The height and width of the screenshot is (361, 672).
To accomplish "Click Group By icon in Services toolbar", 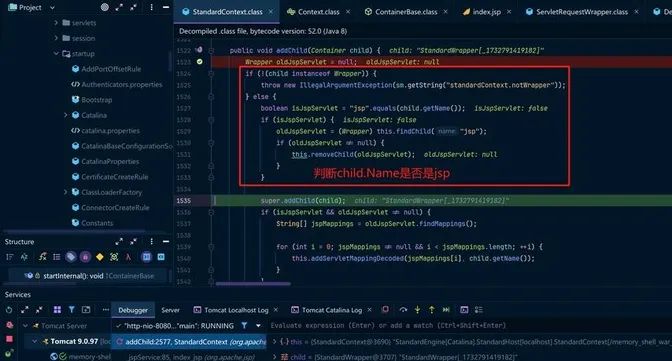I will click(57, 310).
